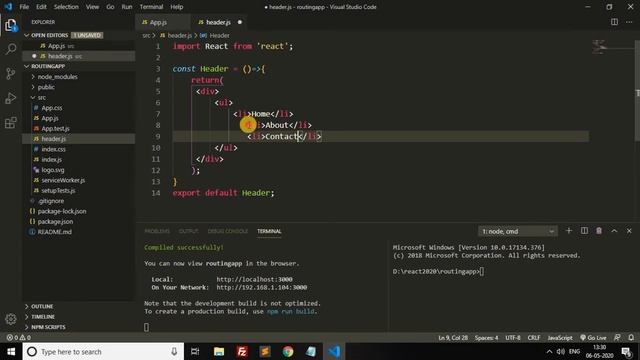This screenshot has height=360, width=640.
Task: Open the Extensions view
Action: click(11, 122)
